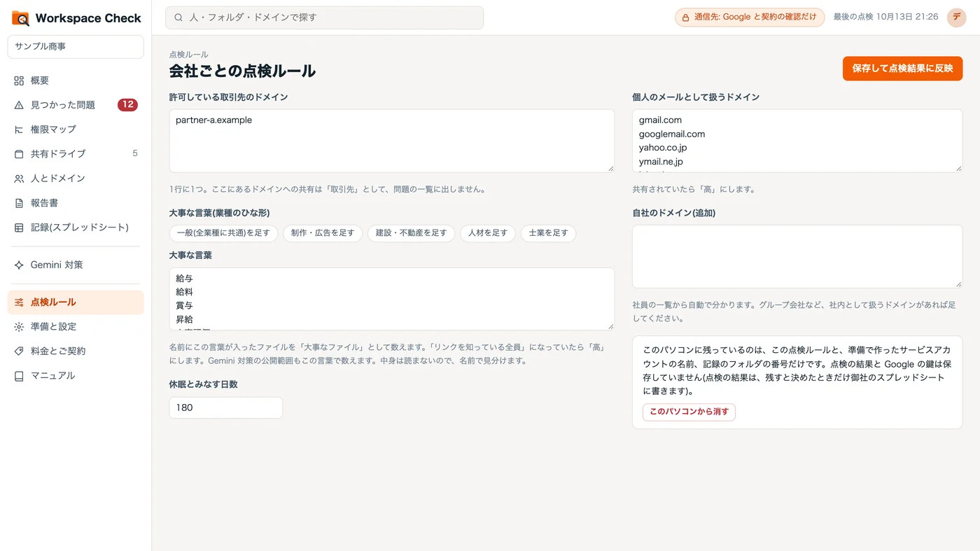980x551 pixels.
Task: Click the サンプル商事 company field
Action: [76, 47]
